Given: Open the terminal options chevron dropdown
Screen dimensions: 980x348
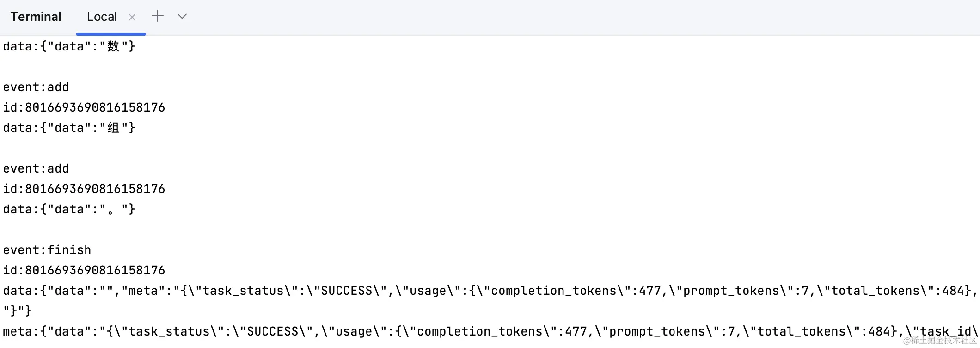Looking at the screenshot, I should (x=182, y=16).
